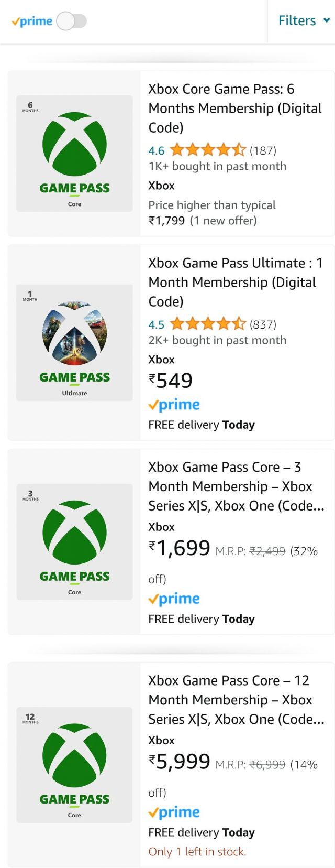Open the 12 Months Game Pass Core thumbnail
The width and height of the screenshot is (335, 868).
(x=74, y=765)
